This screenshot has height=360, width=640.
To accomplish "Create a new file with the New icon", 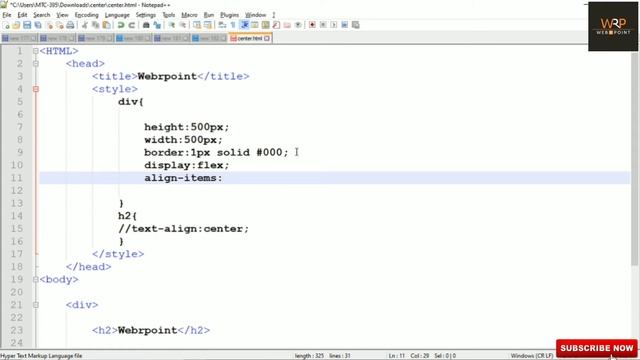I will [x=6, y=25].
